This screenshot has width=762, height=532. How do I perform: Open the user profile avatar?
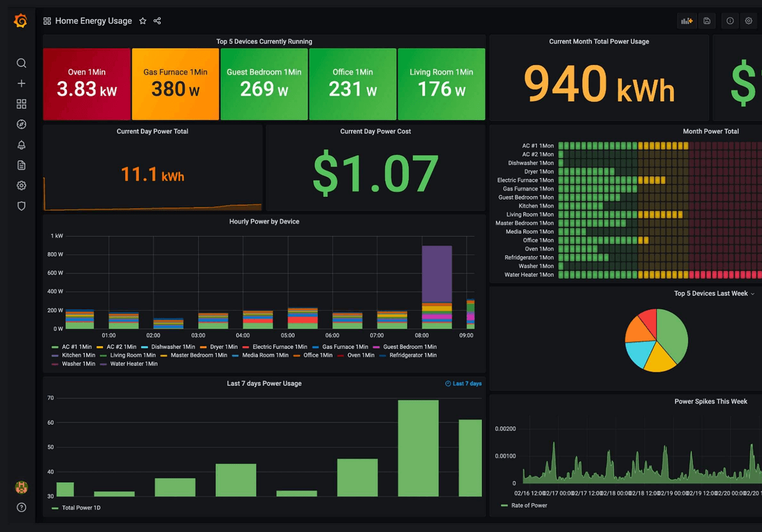(x=22, y=487)
